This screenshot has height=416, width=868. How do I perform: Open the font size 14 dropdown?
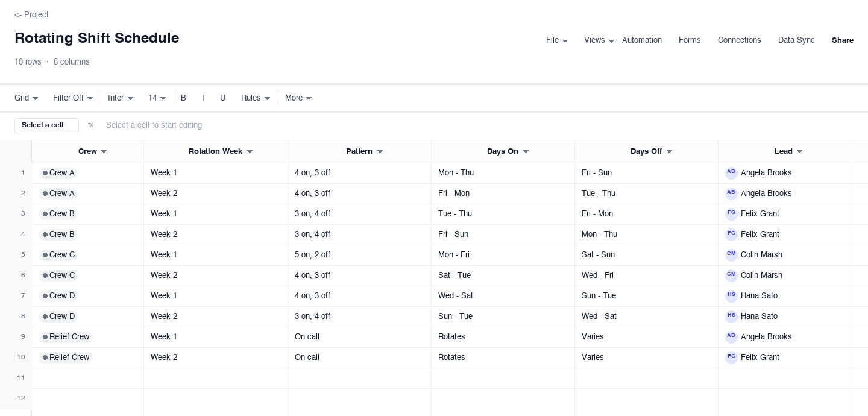tap(157, 98)
